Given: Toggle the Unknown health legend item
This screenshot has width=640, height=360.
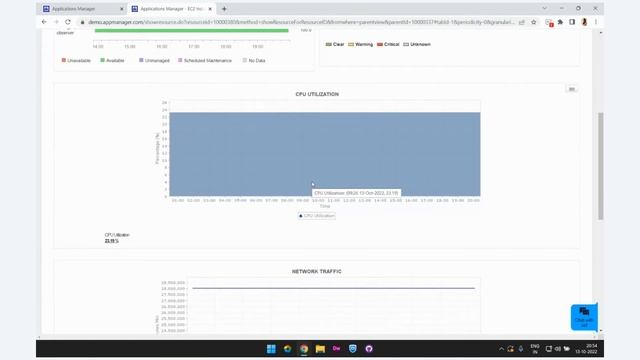Looking at the screenshot, I should coord(417,44).
